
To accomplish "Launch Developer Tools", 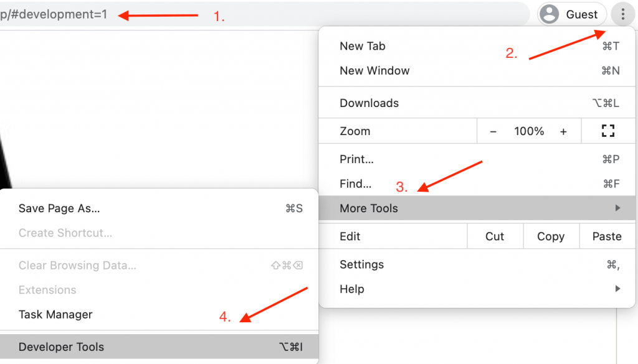I will click(61, 347).
